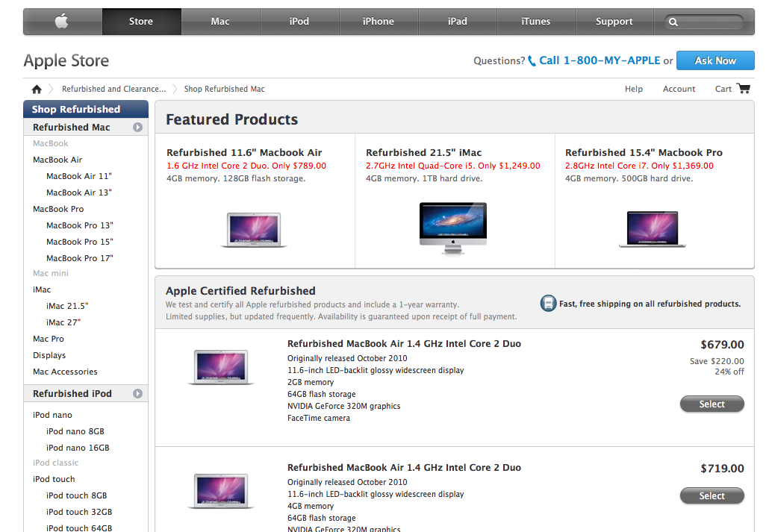Viewport: 766px width, 532px height.
Task: Open Refurbished iPod sidebar section
Action: [x=72, y=393]
